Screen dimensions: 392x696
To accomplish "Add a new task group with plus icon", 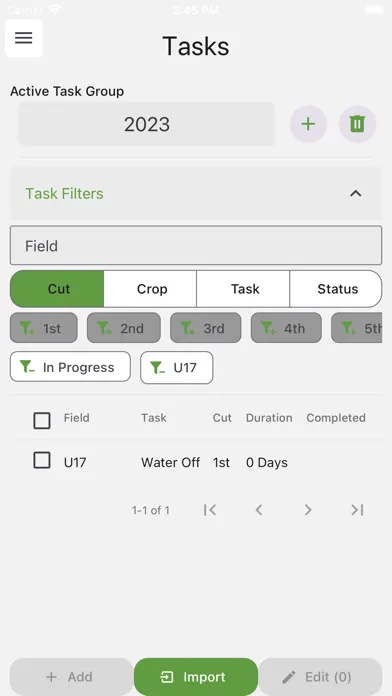I will [308, 124].
